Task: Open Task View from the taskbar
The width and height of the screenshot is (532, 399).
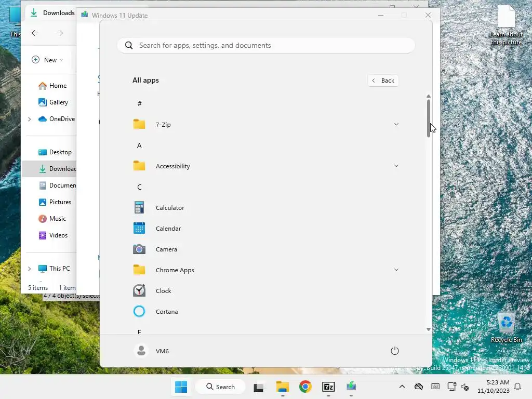Action: (x=259, y=387)
